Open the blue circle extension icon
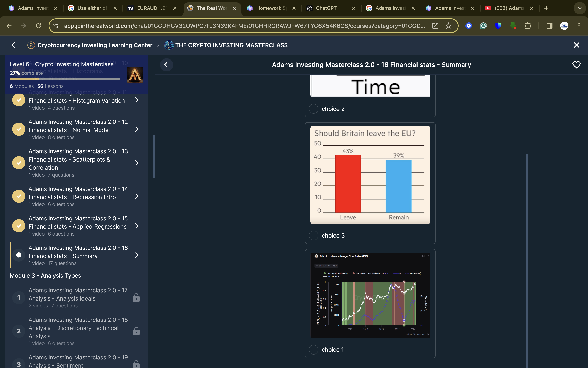This screenshot has height=368, width=588. click(469, 26)
